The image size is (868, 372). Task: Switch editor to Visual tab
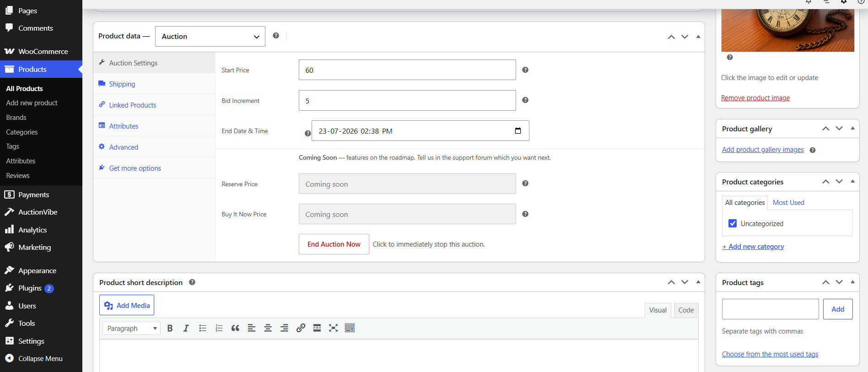[x=658, y=310]
